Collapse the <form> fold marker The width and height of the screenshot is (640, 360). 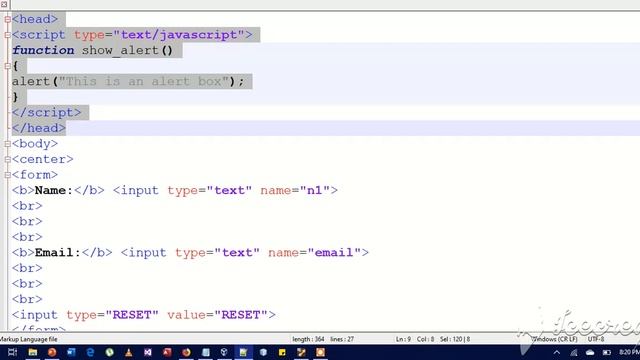[x=7, y=175]
